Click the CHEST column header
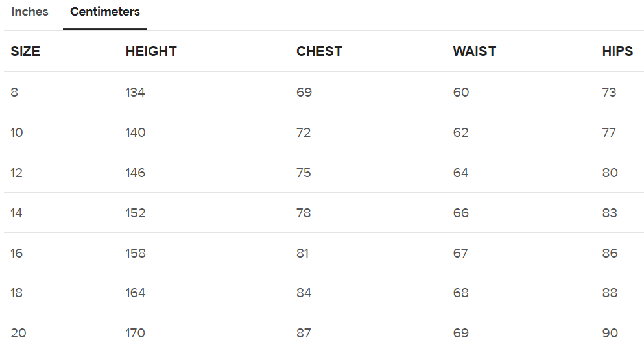The width and height of the screenshot is (644, 353). [319, 52]
